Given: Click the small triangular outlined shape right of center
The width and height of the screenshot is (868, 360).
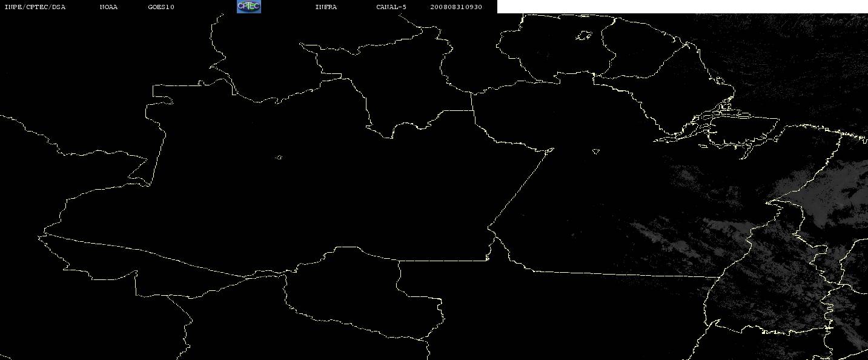Looking at the screenshot, I should click(x=596, y=152).
